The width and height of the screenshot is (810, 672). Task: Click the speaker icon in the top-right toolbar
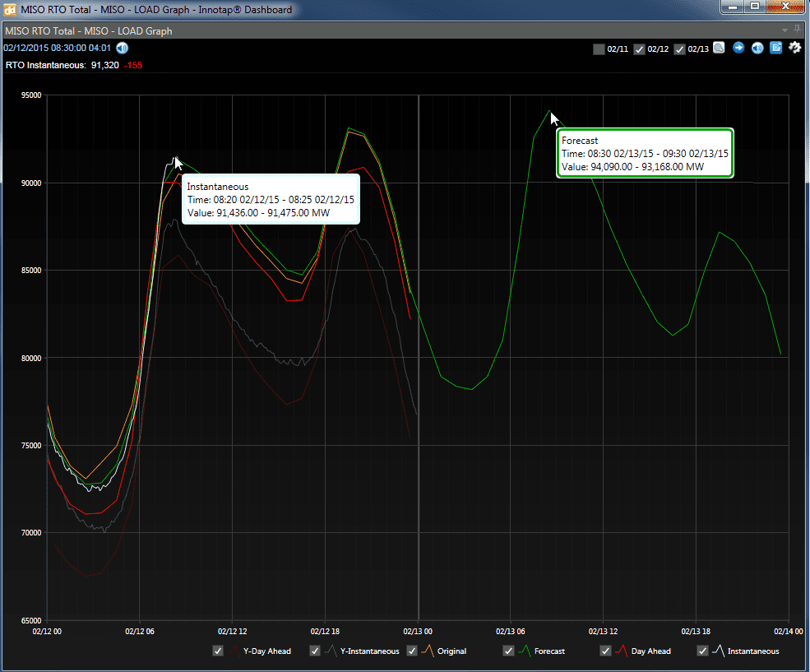757,48
